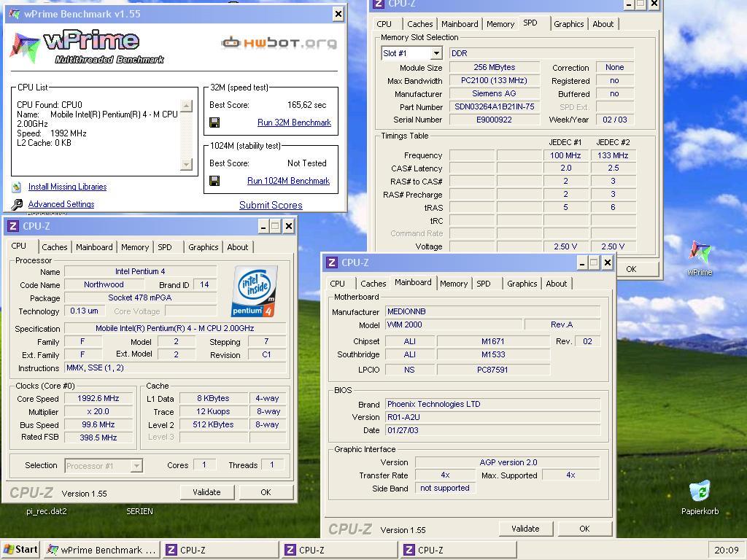747x560 pixels.
Task: Switch to the Memory tab in the SPD CPU-Z window
Action: coord(500,24)
